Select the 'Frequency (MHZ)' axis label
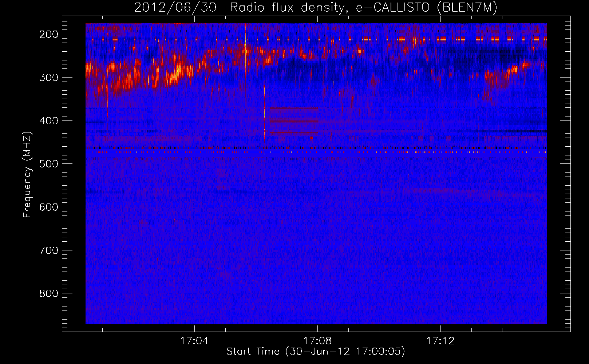The image size is (589, 364). [x=27, y=174]
